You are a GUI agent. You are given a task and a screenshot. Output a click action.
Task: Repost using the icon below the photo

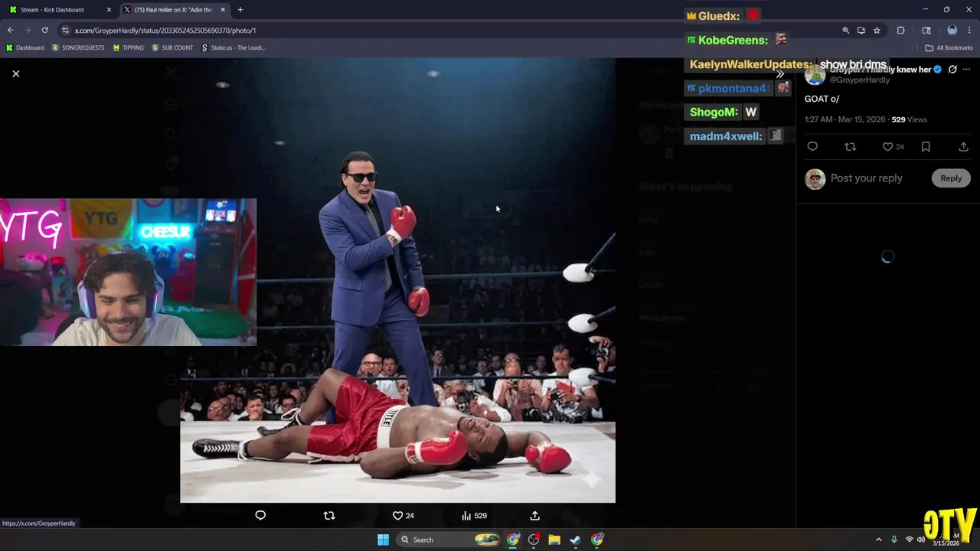(x=329, y=516)
